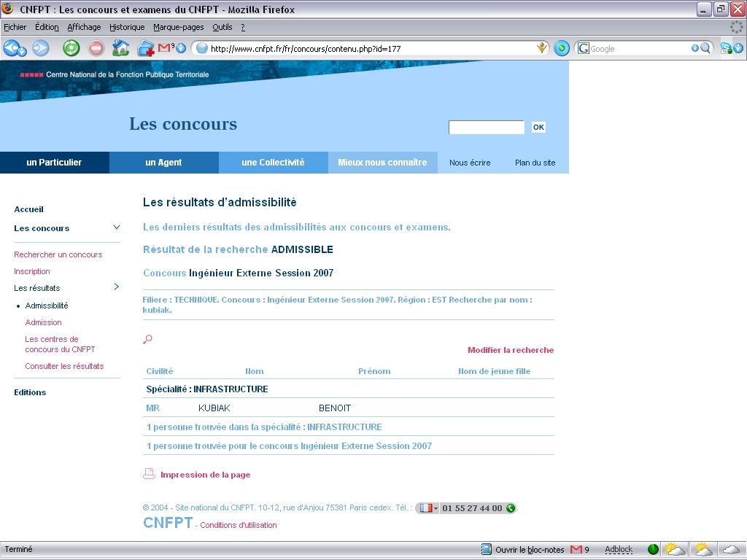Click the Skype icon in toolbar

coord(727,48)
